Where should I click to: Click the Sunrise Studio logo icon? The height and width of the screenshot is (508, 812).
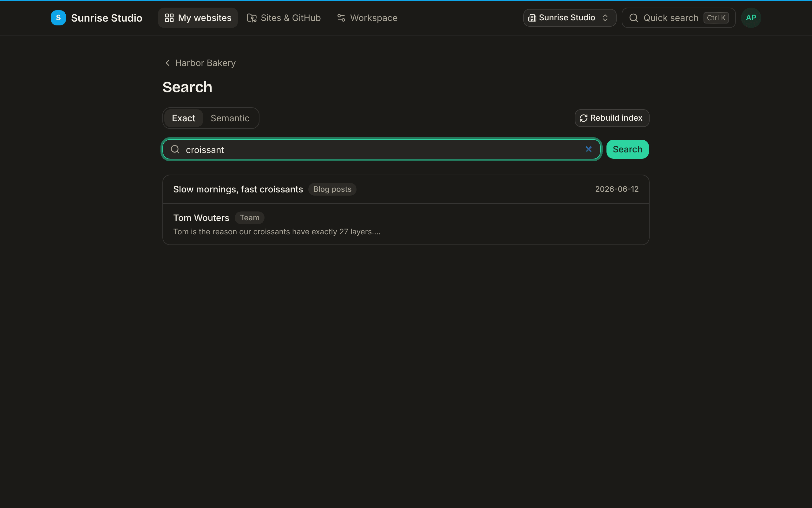(58, 18)
